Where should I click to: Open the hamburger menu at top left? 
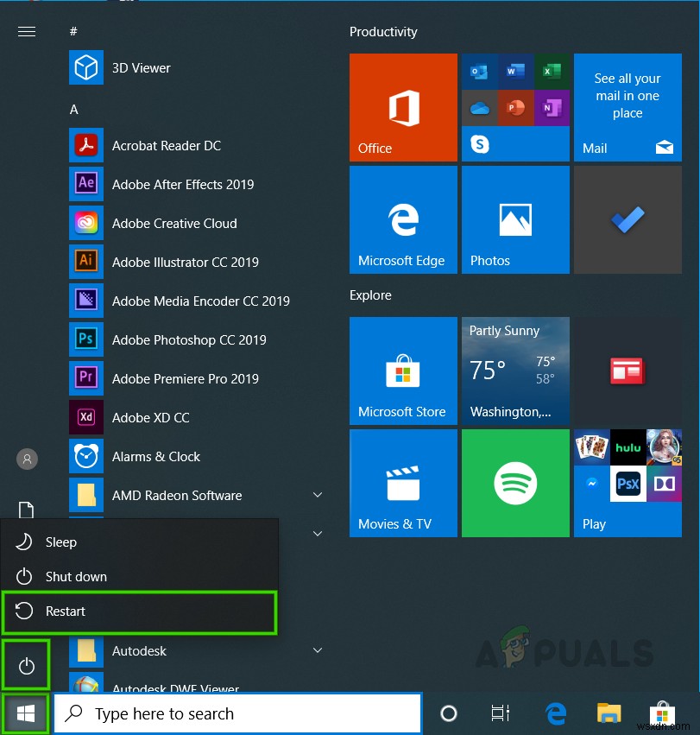[x=27, y=31]
